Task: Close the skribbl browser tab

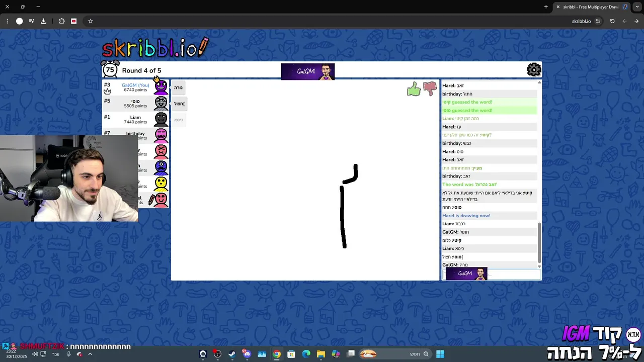Action: [x=558, y=7]
